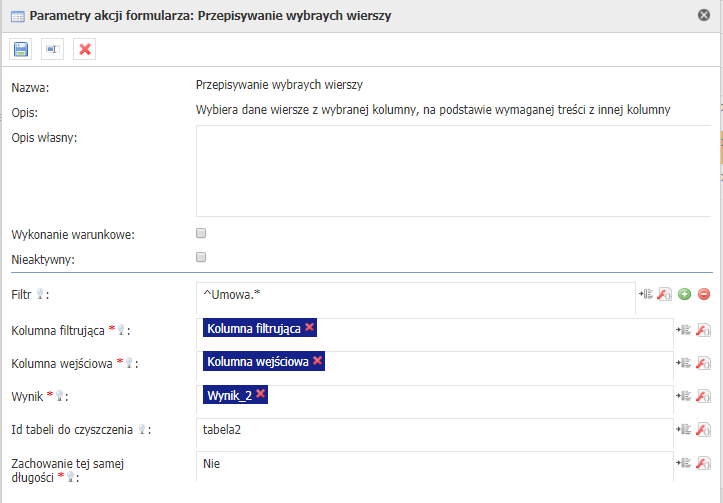Click the hint bulb next to Filtr
Image resolution: width=723 pixels, height=503 pixels.
click(x=41, y=295)
